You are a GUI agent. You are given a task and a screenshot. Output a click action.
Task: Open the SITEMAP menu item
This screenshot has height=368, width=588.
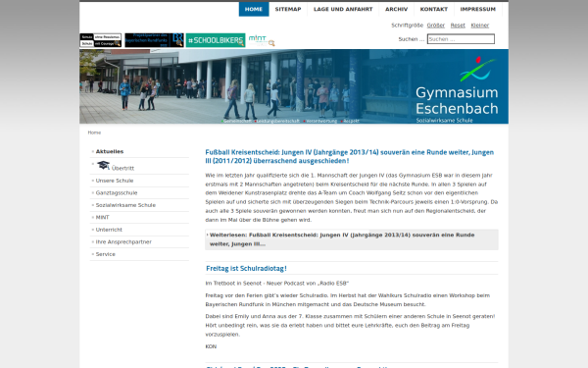coord(288,9)
